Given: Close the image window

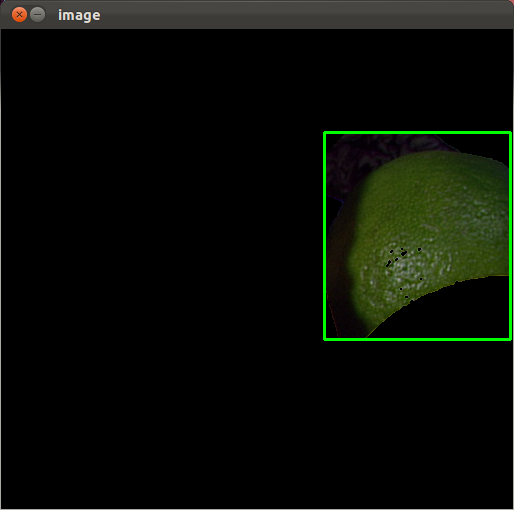Looking at the screenshot, I should [x=19, y=15].
